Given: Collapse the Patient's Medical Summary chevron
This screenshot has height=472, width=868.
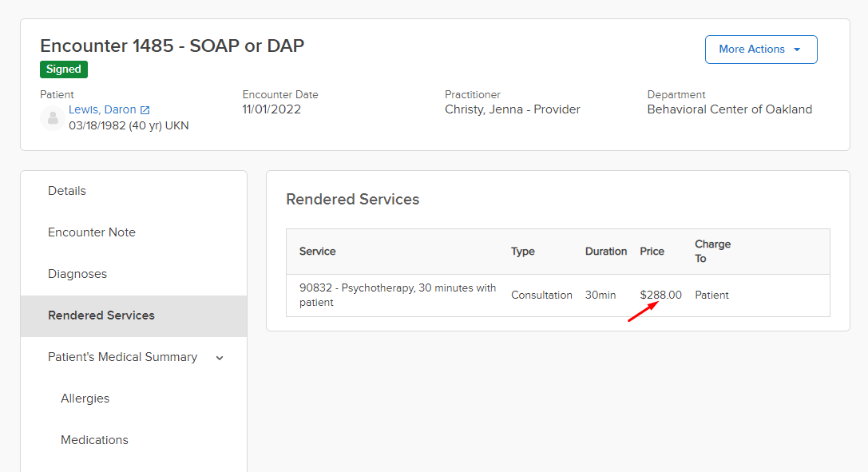Looking at the screenshot, I should click(220, 358).
